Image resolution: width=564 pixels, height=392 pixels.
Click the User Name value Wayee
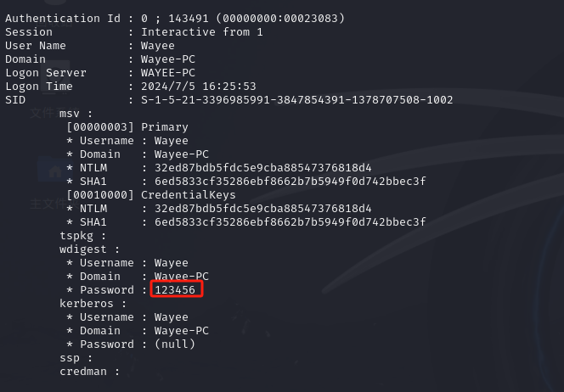158,46
